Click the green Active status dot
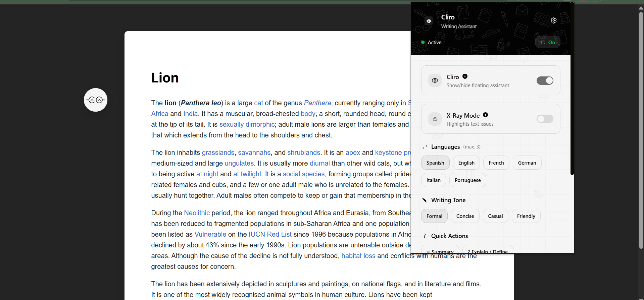 point(423,42)
